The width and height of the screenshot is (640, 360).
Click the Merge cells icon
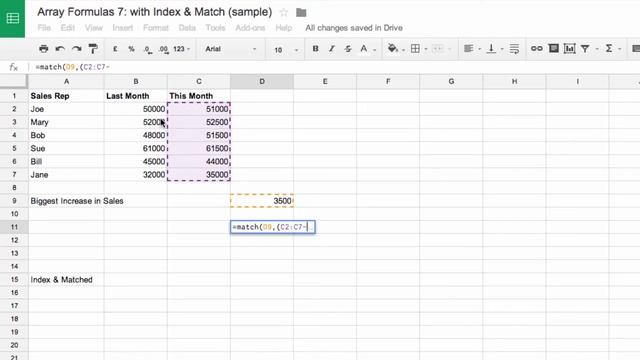coord(437,49)
